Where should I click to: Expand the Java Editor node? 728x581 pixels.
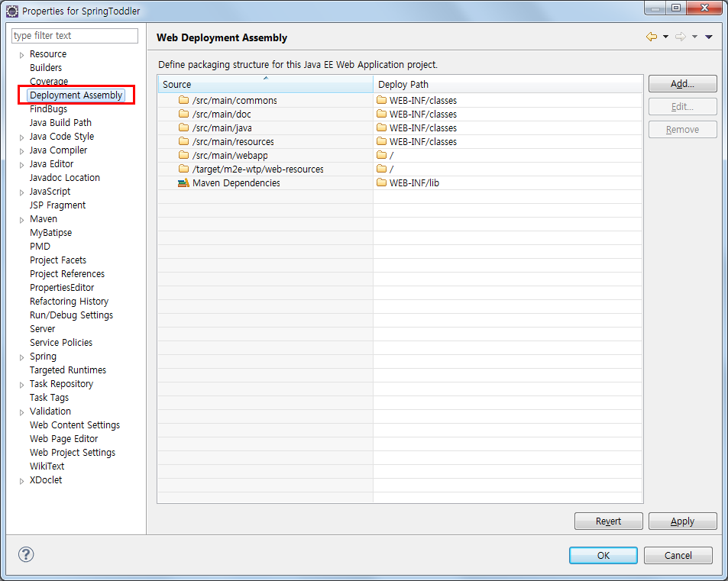[x=21, y=165]
